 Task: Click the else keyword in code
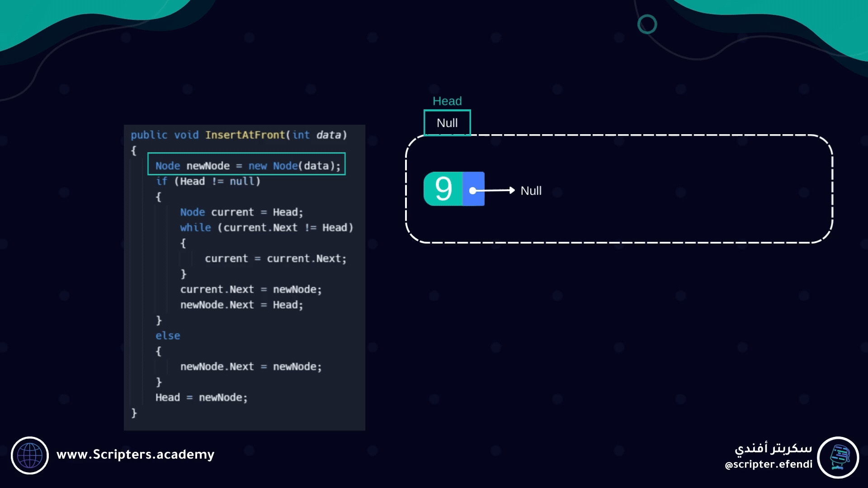(168, 336)
